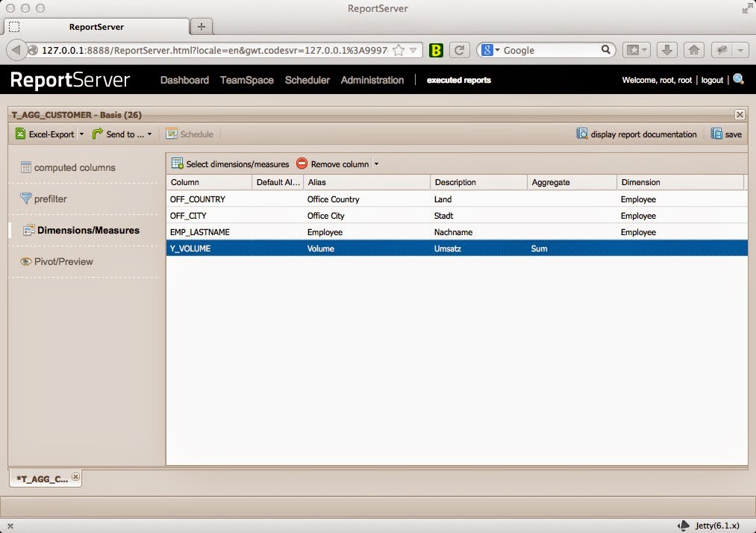Open the browser extension menu dropdown arrow
This screenshot has width=756, height=533.
[x=740, y=50]
